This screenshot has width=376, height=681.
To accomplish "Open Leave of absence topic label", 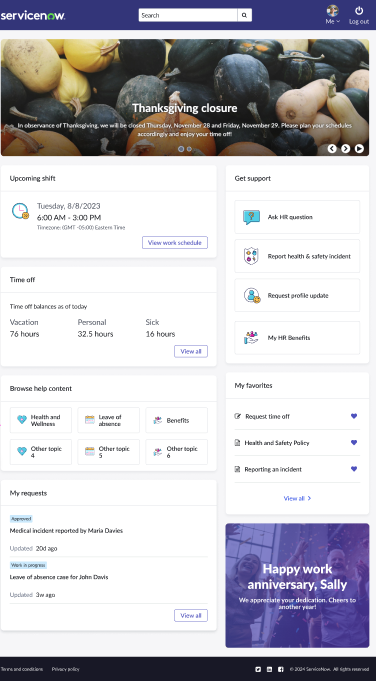I will coord(110,420).
